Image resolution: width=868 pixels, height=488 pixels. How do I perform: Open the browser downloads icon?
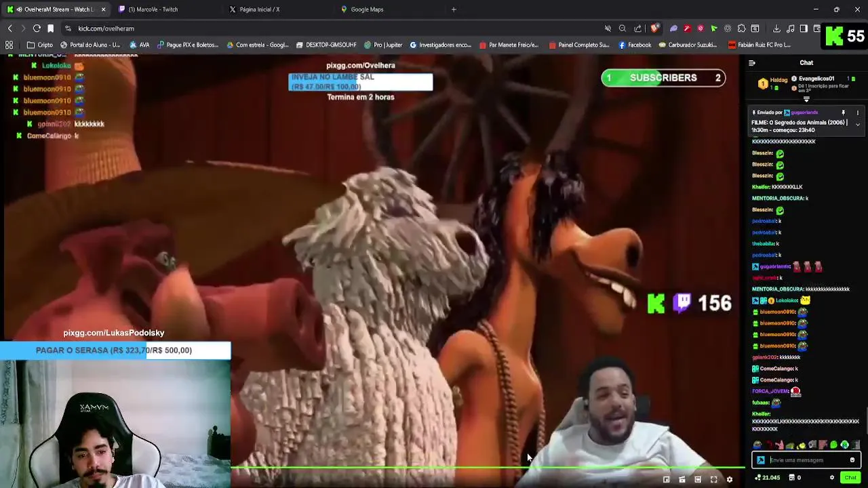[x=776, y=28]
